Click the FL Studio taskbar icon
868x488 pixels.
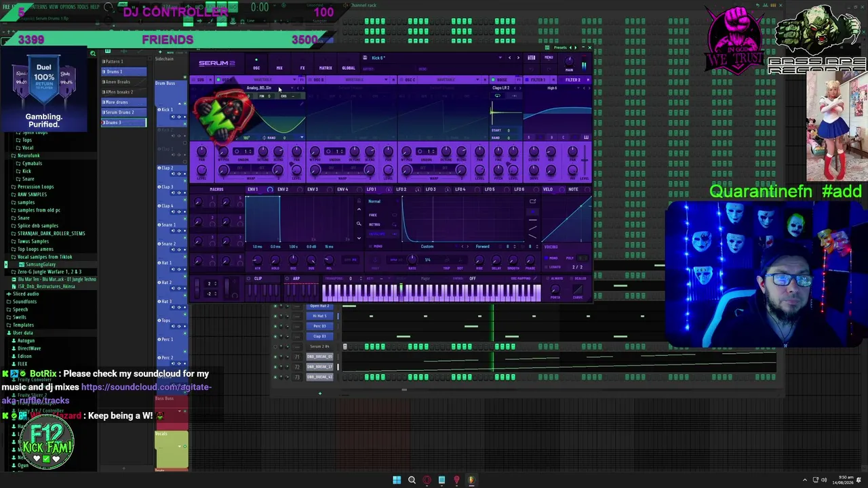(471, 481)
